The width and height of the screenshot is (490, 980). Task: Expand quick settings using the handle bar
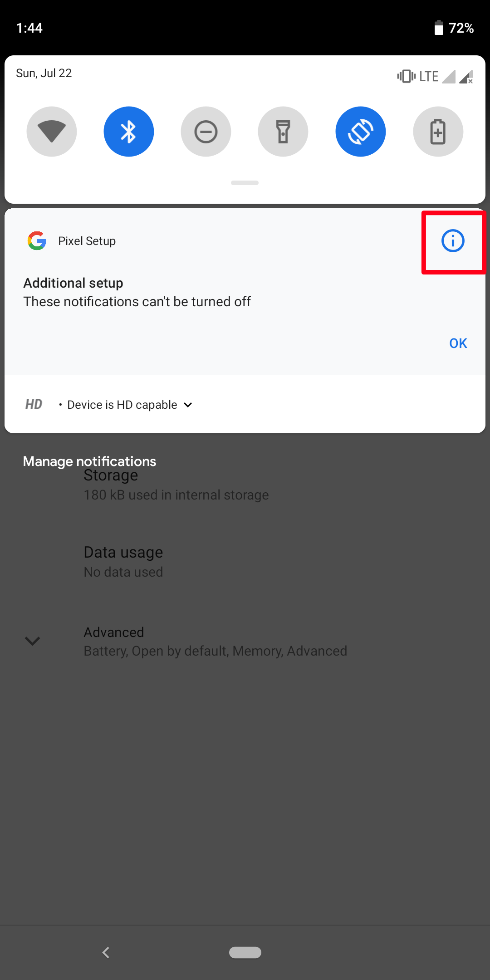click(245, 183)
